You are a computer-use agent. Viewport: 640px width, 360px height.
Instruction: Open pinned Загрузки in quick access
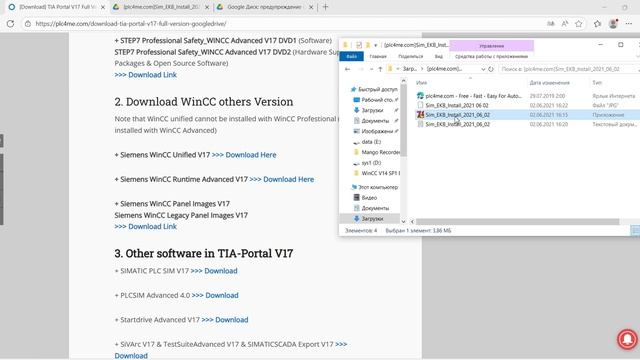click(x=372, y=110)
